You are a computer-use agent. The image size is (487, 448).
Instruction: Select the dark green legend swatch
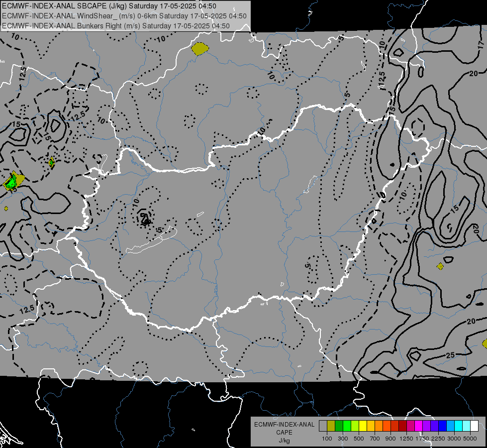coord(339,426)
